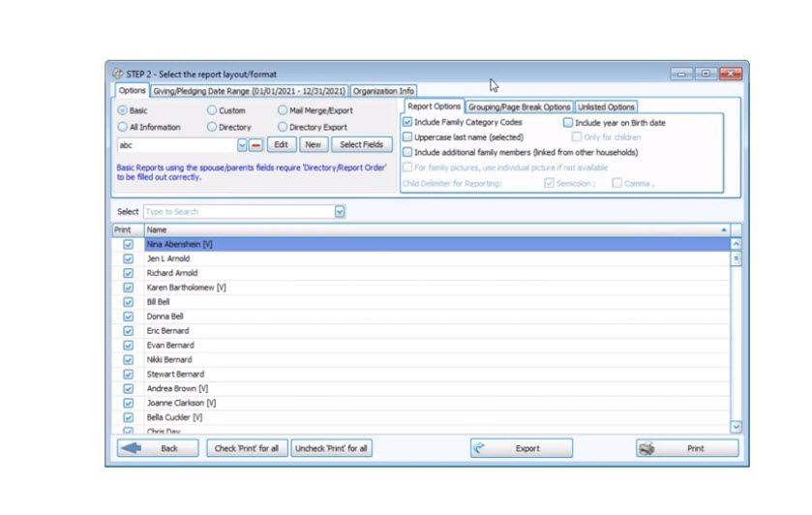Click the red minus delete icon

coord(256,145)
